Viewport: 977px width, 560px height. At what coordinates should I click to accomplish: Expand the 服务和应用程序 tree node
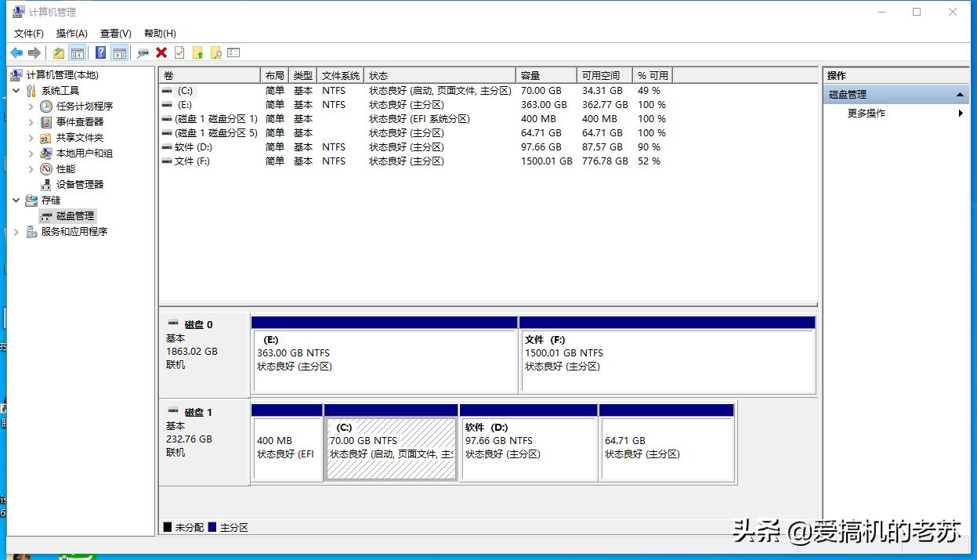(x=16, y=232)
